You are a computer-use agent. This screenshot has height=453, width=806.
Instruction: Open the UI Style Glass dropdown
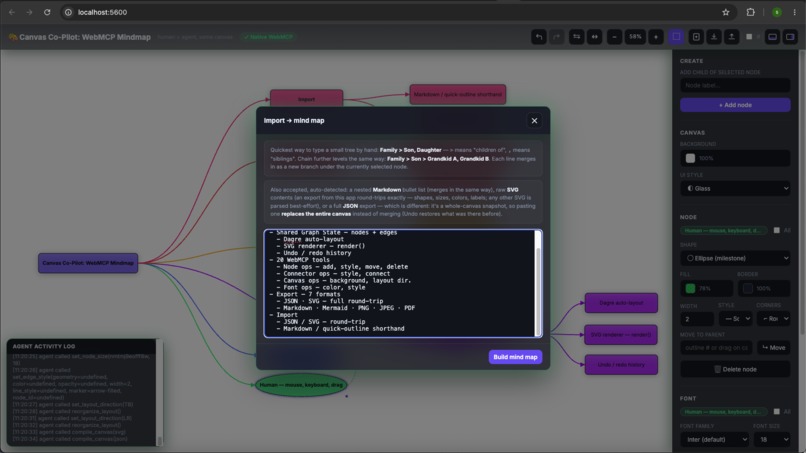point(735,188)
